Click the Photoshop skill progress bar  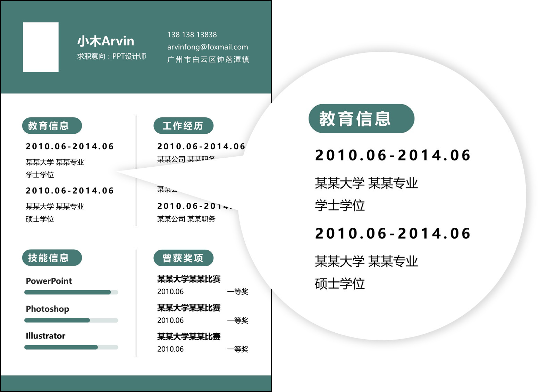[71, 320]
